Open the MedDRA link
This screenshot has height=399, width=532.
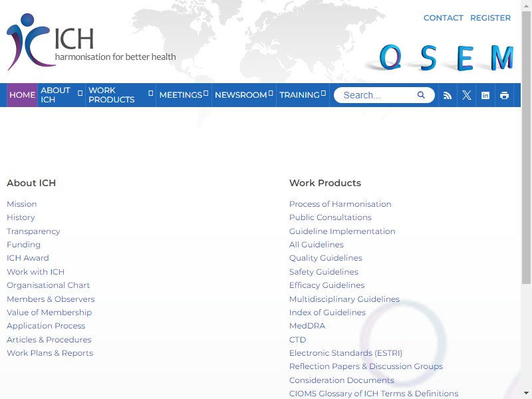307,326
